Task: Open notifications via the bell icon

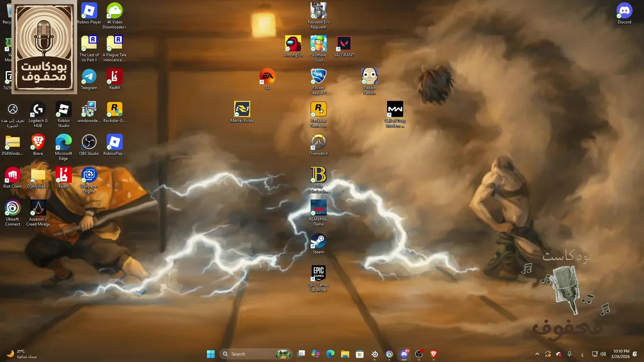Action: click(x=635, y=354)
